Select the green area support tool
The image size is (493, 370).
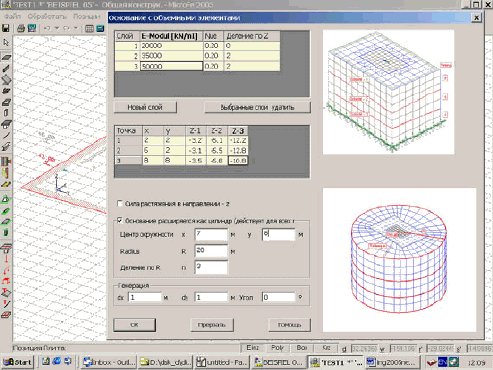[6, 222]
